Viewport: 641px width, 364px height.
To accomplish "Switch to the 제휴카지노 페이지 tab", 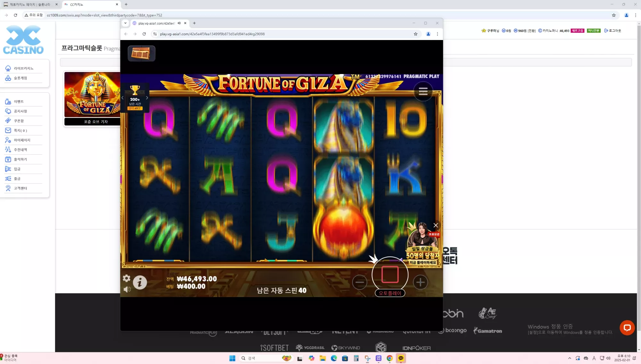I will click(x=31, y=4).
